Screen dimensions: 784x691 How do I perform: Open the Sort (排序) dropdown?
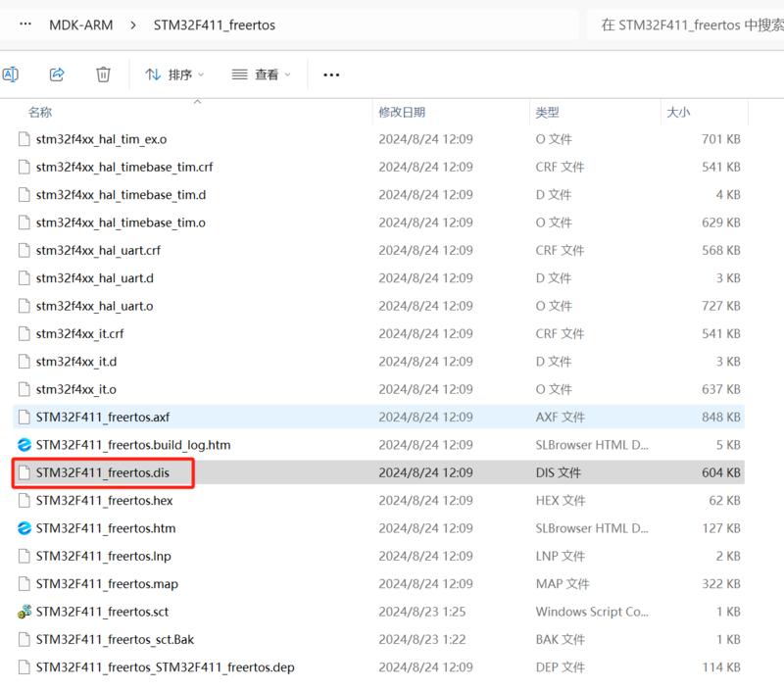(174, 74)
